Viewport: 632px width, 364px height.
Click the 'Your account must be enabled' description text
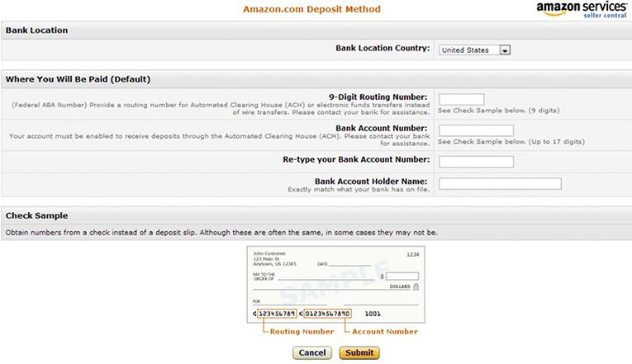coord(219,139)
